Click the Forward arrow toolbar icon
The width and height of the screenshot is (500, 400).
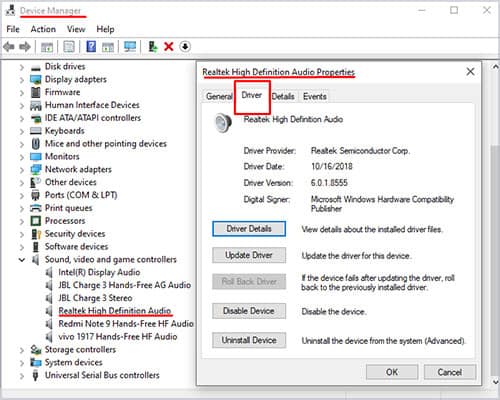pyautogui.click(x=25, y=46)
